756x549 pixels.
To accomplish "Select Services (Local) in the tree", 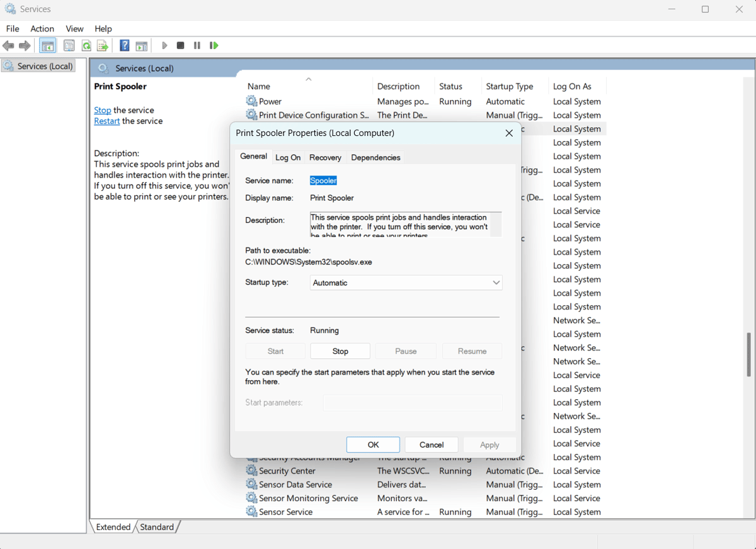I will pyautogui.click(x=45, y=66).
